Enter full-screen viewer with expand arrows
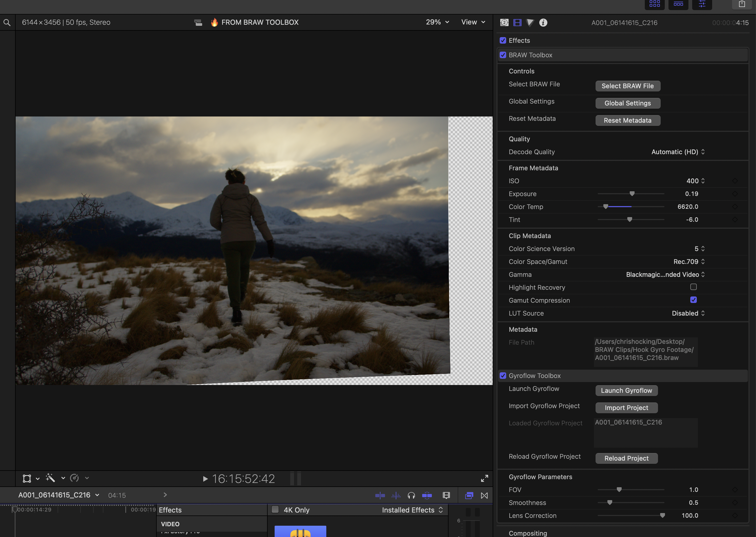Image resolution: width=756 pixels, height=537 pixels. coord(484,478)
